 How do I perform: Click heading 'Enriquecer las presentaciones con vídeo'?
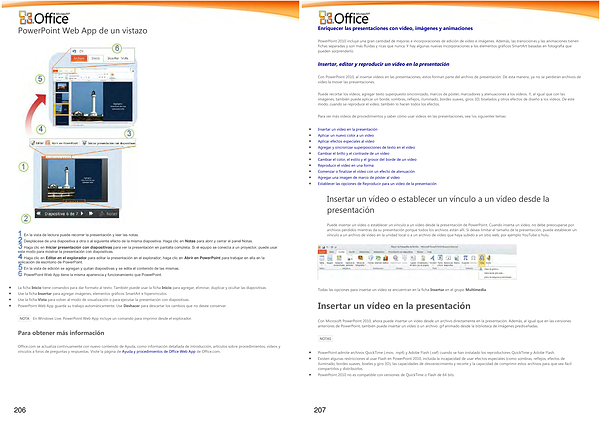(395, 28)
